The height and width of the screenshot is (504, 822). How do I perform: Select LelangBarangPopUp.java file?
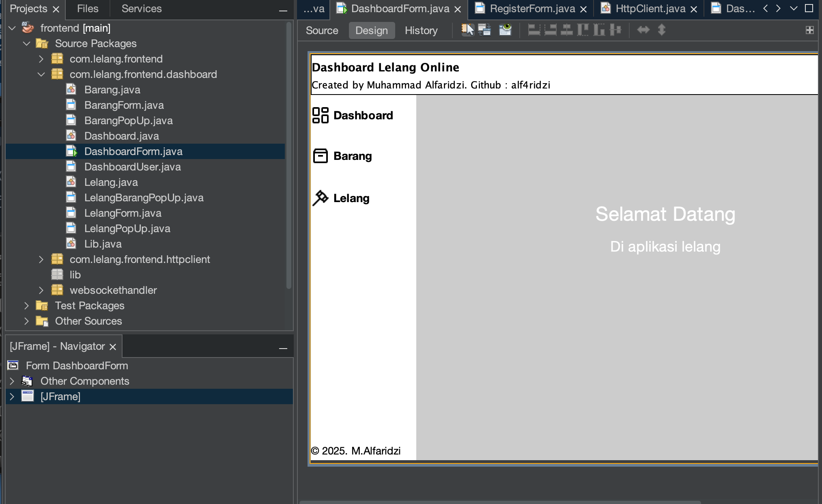coord(144,198)
